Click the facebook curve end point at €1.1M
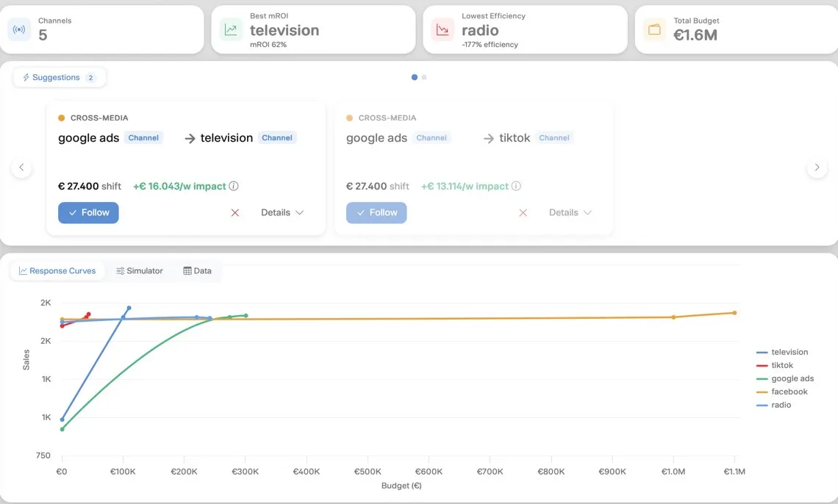The height and width of the screenshot is (504, 838). pyautogui.click(x=734, y=313)
